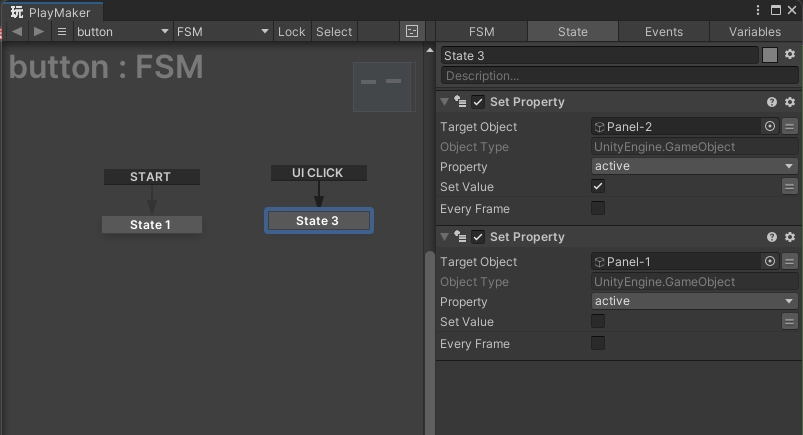Viewport: 803px width, 435px height.
Task: Open settings gear of second Set Property action
Action: pyautogui.click(x=790, y=237)
